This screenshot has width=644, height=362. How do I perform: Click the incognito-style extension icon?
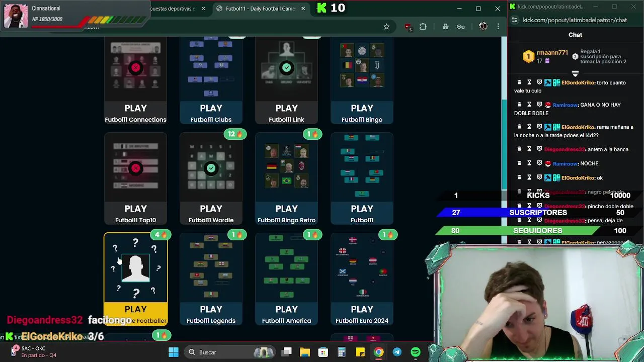coord(445,27)
